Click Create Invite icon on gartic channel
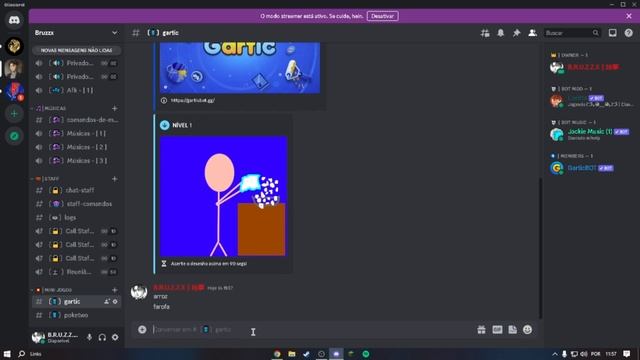Screen dimensions: 640x360 (x=107, y=302)
